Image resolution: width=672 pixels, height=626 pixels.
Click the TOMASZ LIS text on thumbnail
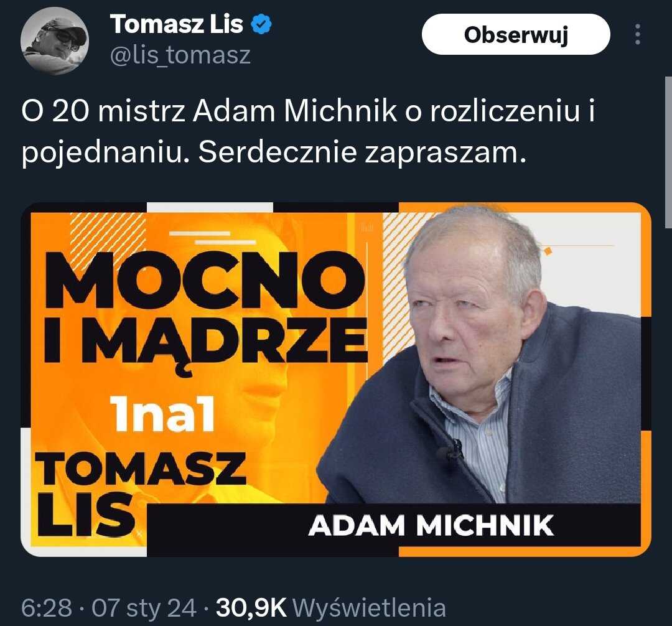point(141,495)
